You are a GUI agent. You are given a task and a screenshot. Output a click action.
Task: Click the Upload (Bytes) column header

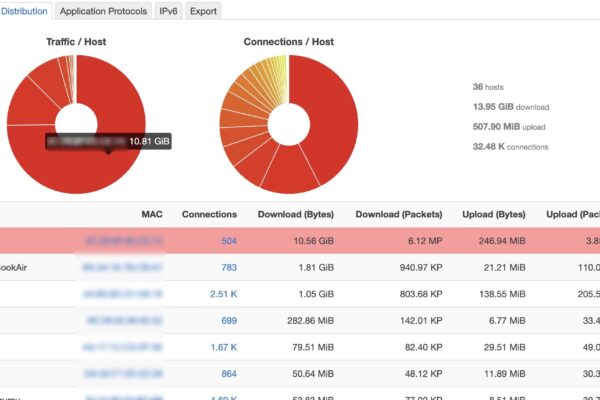(x=497, y=214)
